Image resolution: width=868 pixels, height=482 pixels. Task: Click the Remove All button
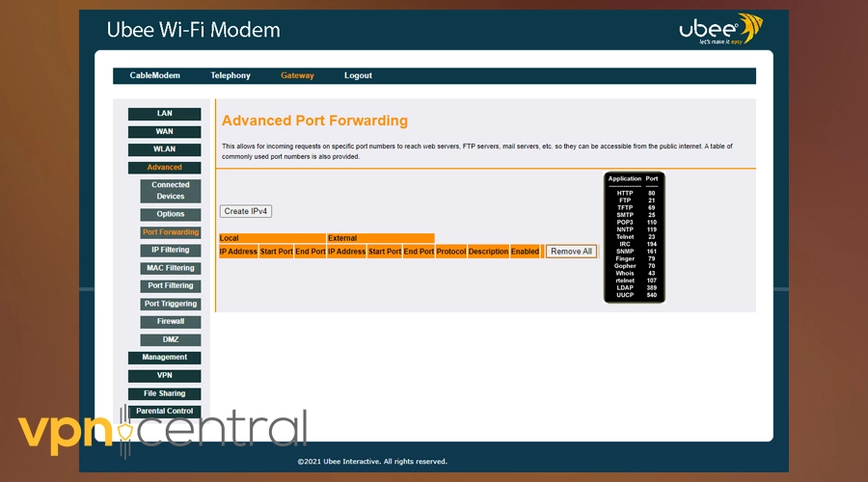[x=571, y=252]
